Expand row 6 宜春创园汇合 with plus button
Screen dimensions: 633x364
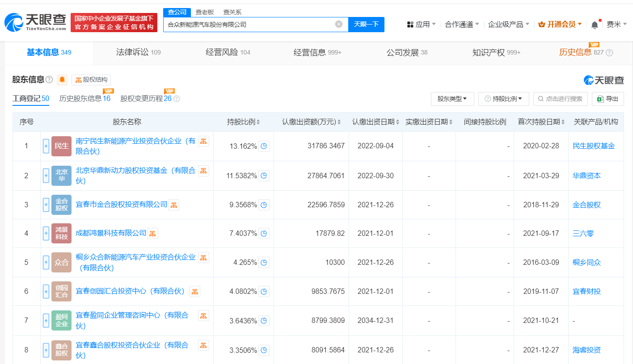(x=46, y=291)
